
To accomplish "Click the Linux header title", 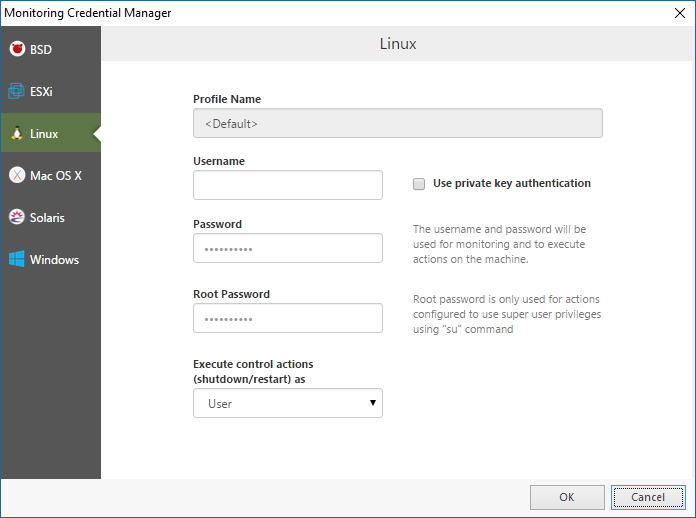I will (x=398, y=43).
